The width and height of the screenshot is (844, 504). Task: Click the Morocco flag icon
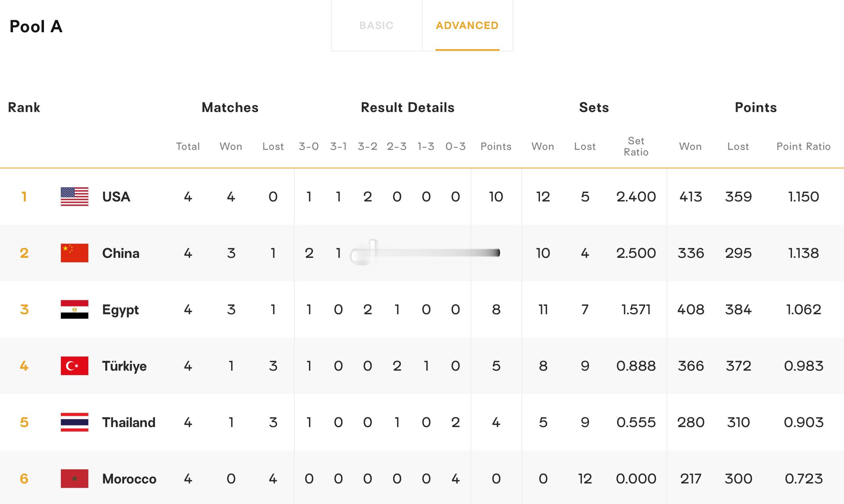tap(75, 479)
